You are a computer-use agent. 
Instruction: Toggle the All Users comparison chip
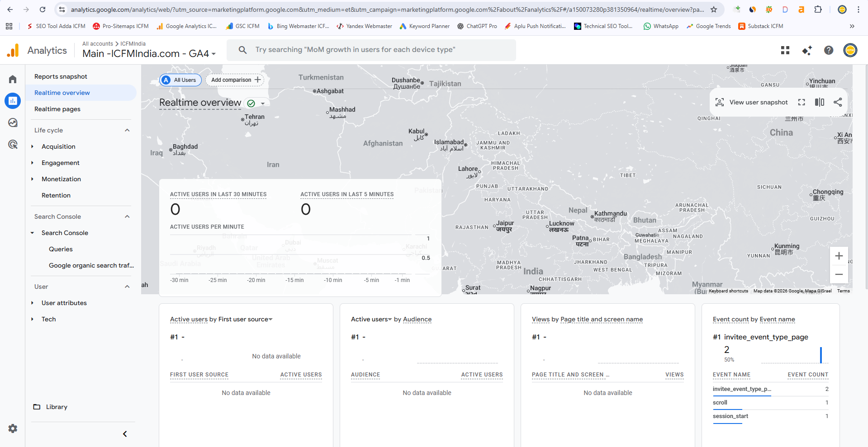pos(180,80)
